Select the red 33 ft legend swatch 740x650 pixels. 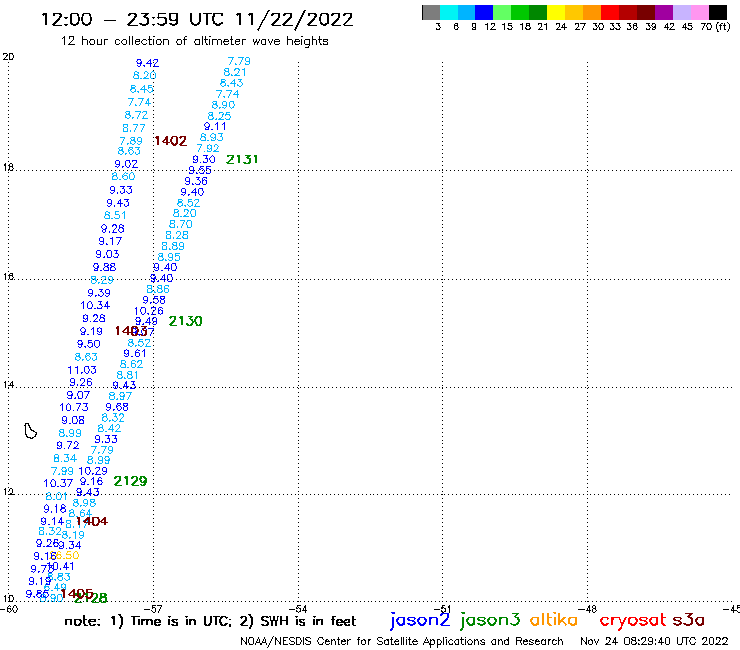click(609, 12)
